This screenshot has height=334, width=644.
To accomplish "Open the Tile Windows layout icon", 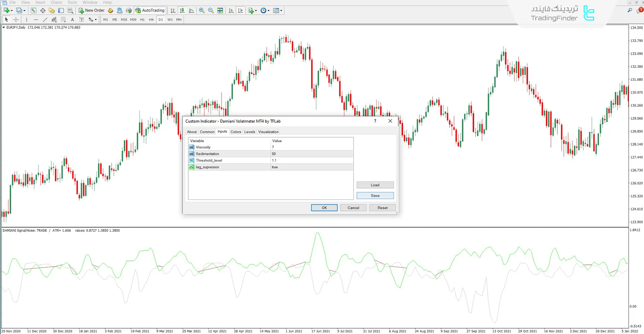I will click(x=220, y=10).
